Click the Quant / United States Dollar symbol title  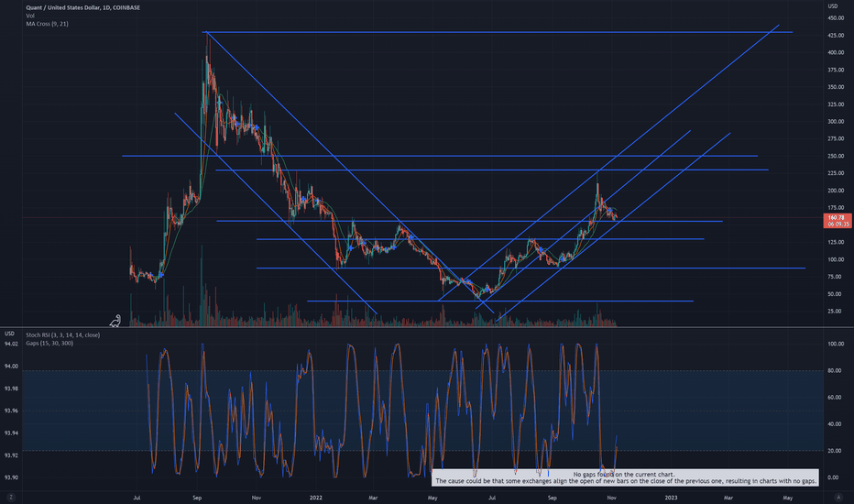(82, 7)
